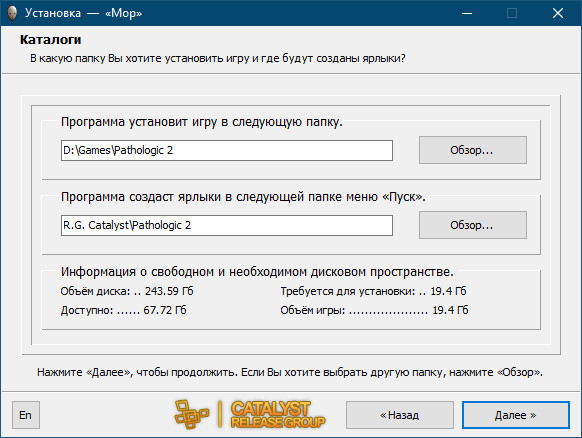Click the greyed-out maximize window icon
Image resolution: width=582 pixels, height=438 pixels.
coord(512,13)
